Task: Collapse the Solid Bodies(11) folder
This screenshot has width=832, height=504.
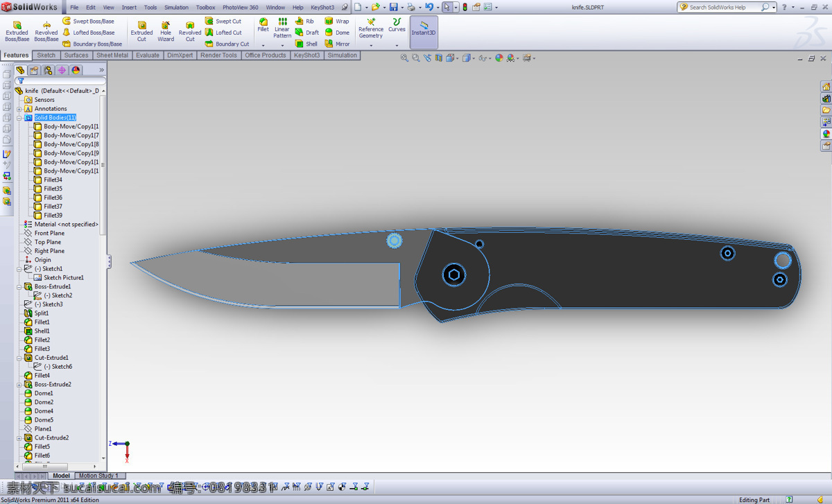Action: pyautogui.click(x=19, y=118)
